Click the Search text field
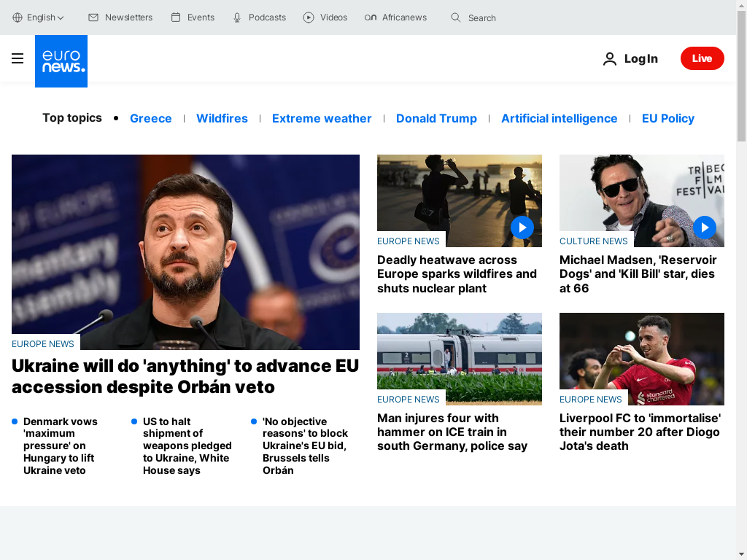Viewport: 747px width, 560px height. tap(481, 18)
